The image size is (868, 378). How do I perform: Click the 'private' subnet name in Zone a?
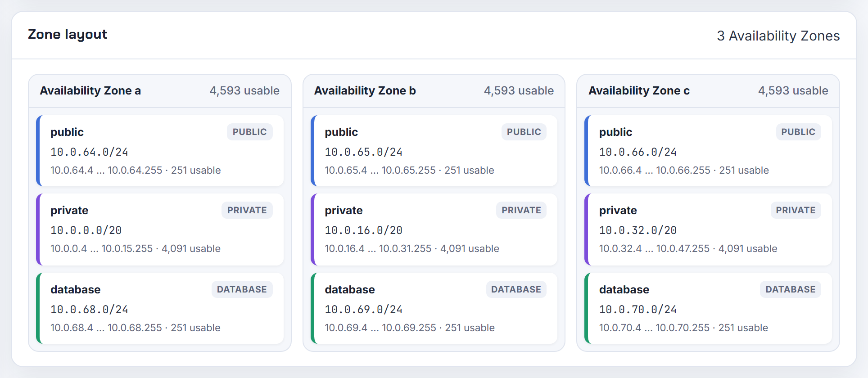(69, 211)
